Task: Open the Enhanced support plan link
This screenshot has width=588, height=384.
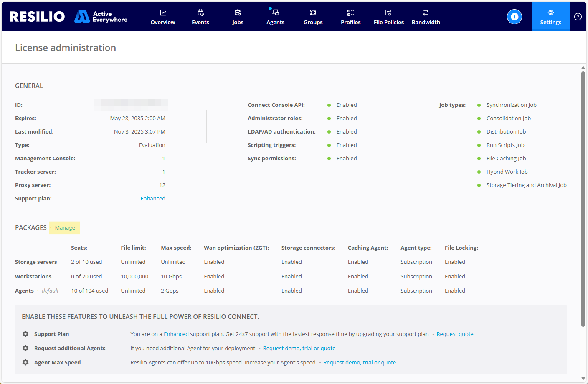Action: tap(153, 199)
